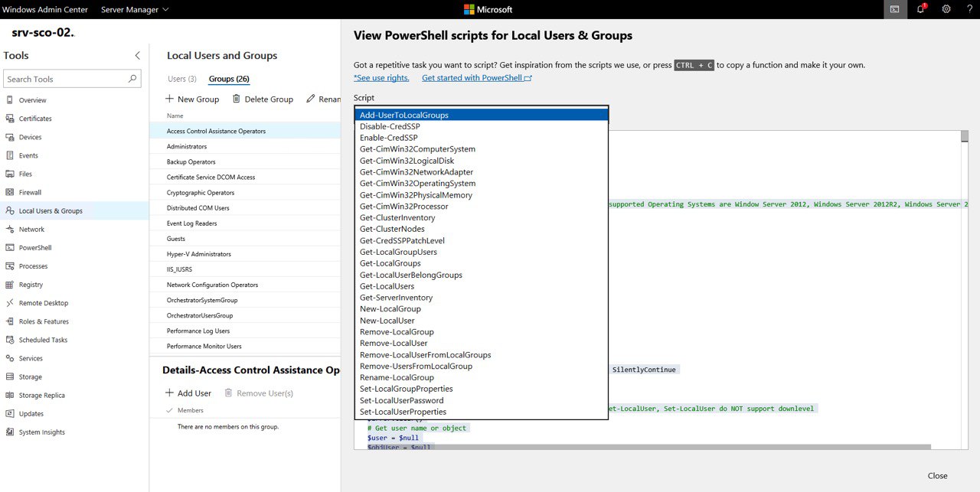Select Distributed COM Users row
The height and width of the screenshot is (492, 980).
coord(245,207)
